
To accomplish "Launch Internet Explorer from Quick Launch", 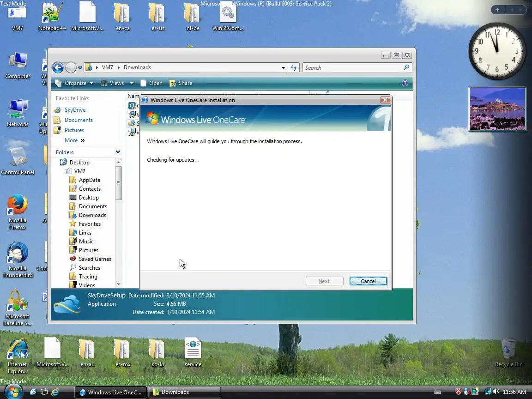I will point(55,392).
